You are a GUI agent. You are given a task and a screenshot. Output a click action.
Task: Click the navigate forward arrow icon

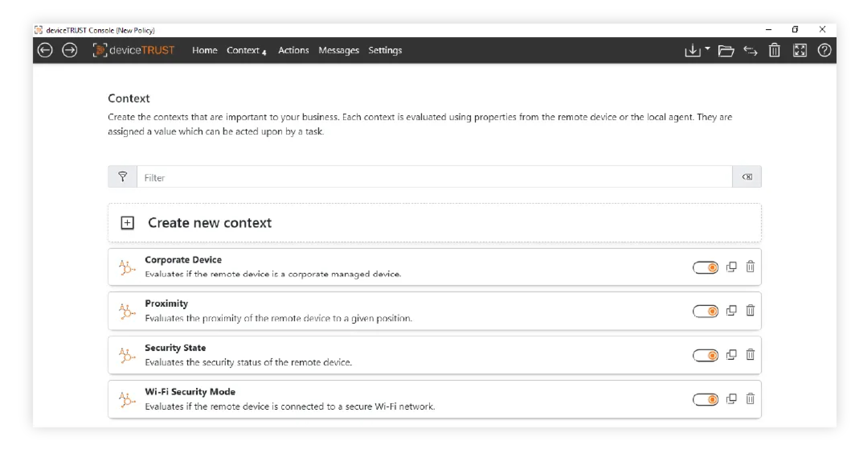(70, 51)
